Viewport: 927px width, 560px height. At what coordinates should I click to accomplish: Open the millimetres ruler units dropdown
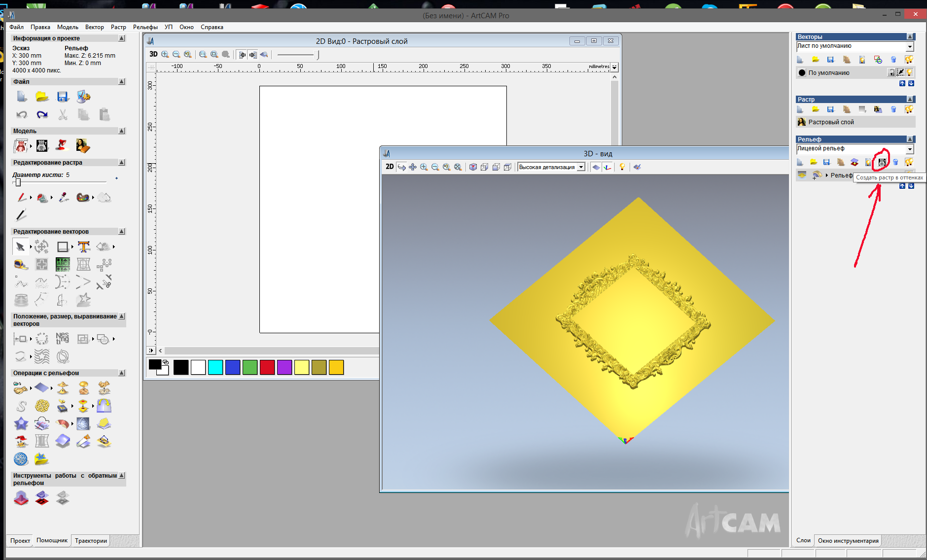tap(614, 67)
